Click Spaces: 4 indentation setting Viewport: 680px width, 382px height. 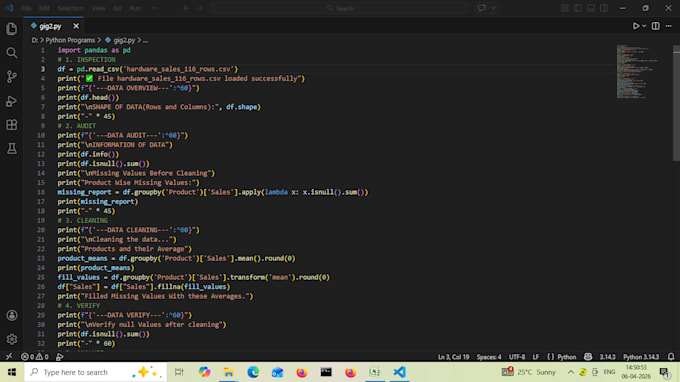[489, 357]
